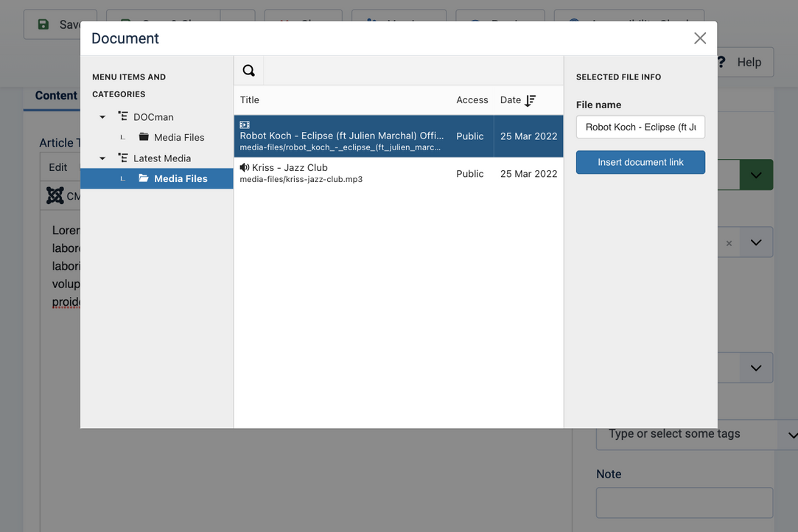Open the Content tab in the article editor

(56, 96)
